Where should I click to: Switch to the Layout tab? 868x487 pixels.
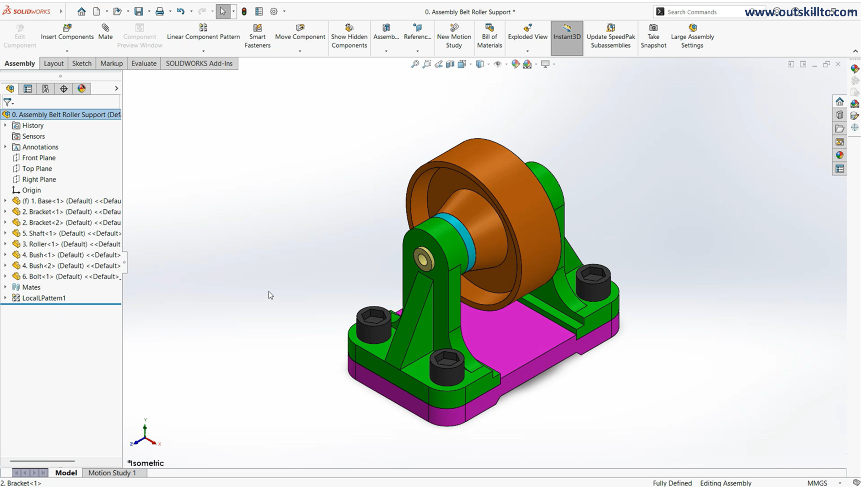[x=54, y=64]
